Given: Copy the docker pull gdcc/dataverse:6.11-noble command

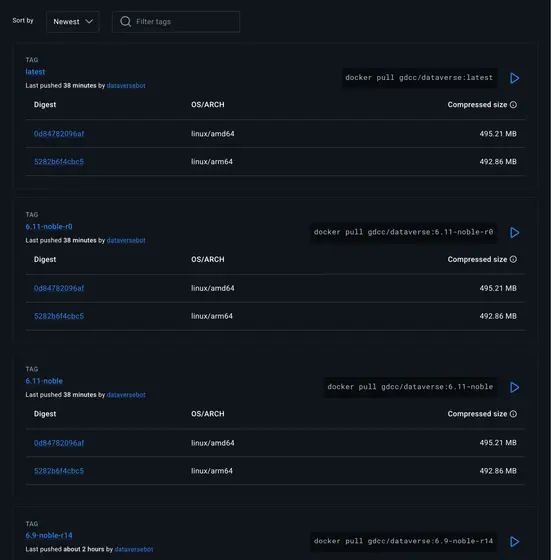Looking at the screenshot, I should (410, 387).
